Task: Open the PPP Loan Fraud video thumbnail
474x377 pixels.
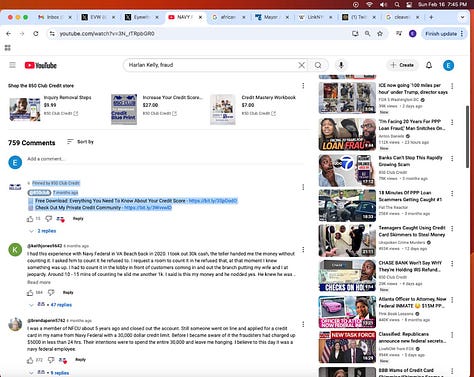Action: pyautogui.click(x=347, y=134)
